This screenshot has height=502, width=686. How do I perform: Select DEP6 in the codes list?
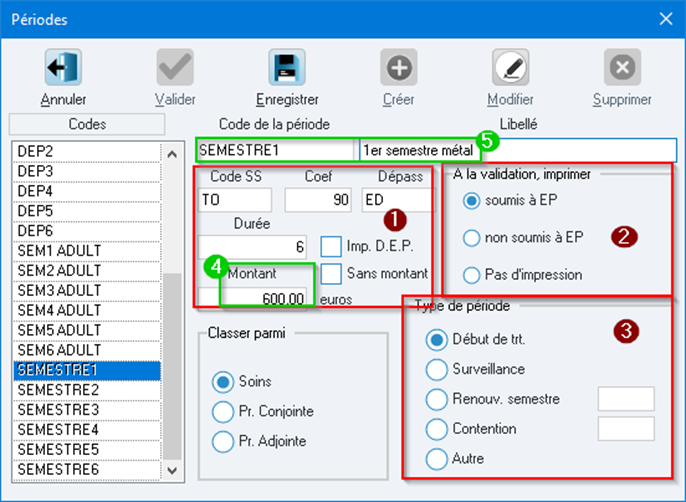tap(87, 232)
